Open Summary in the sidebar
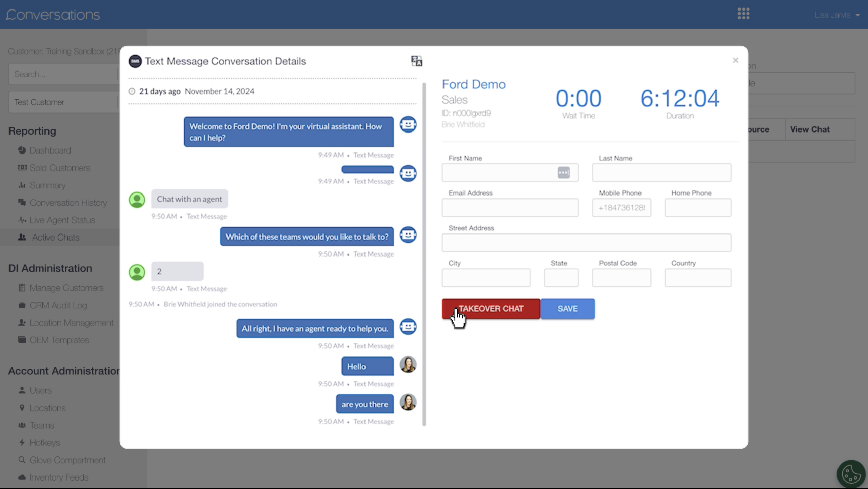This screenshot has height=489, width=868. (47, 185)
